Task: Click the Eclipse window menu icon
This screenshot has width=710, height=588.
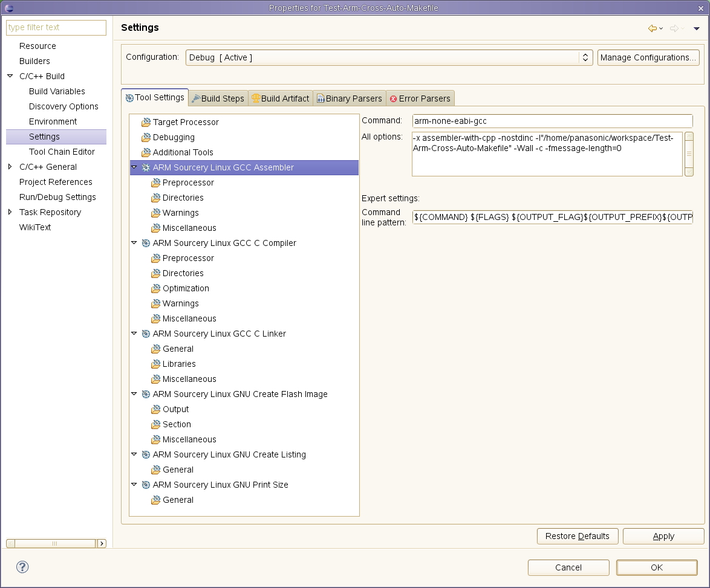Action: click(x=8, y=8)
